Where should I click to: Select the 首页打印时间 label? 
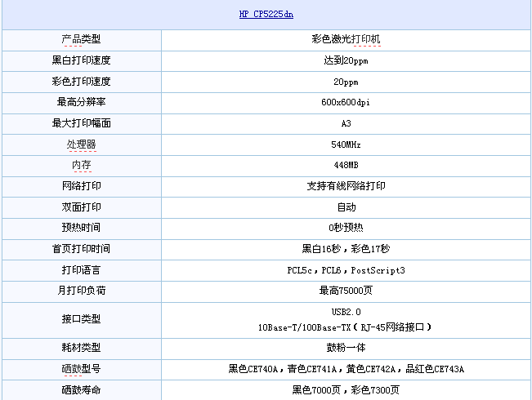click(x=81, y=249)
